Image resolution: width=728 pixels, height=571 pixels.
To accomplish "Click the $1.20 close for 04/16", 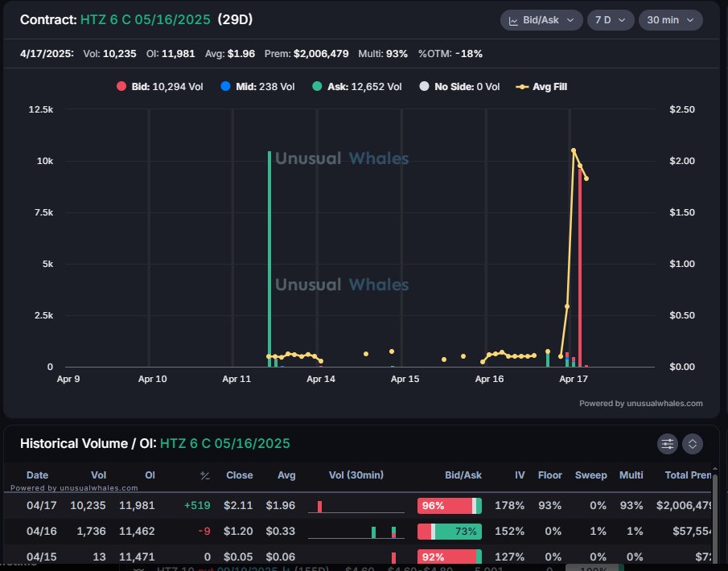I will (238, 531).
